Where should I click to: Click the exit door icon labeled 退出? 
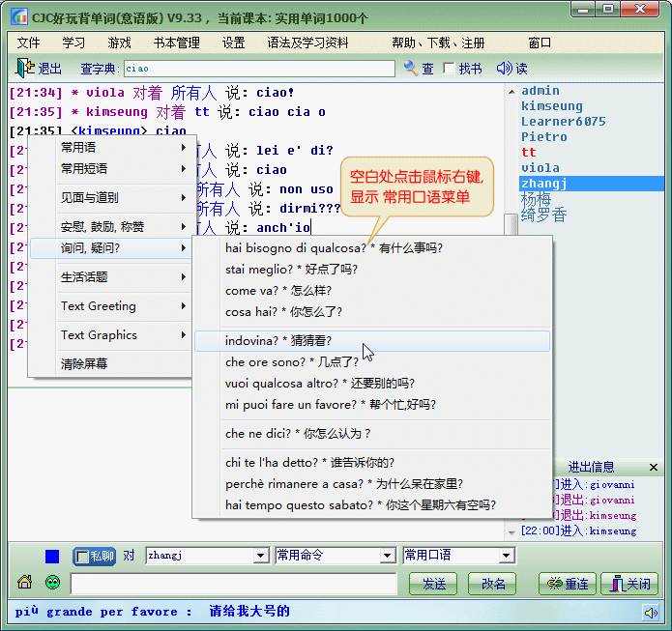(39, 69)
